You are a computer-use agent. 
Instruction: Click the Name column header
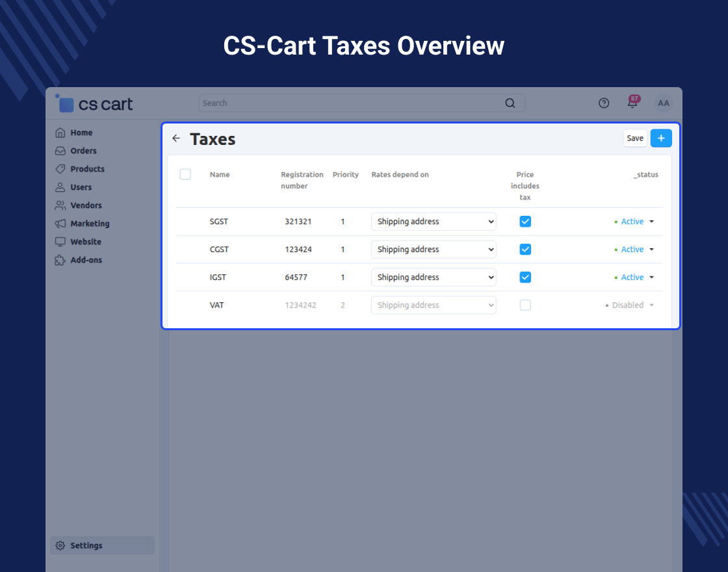tap(220, 175)
